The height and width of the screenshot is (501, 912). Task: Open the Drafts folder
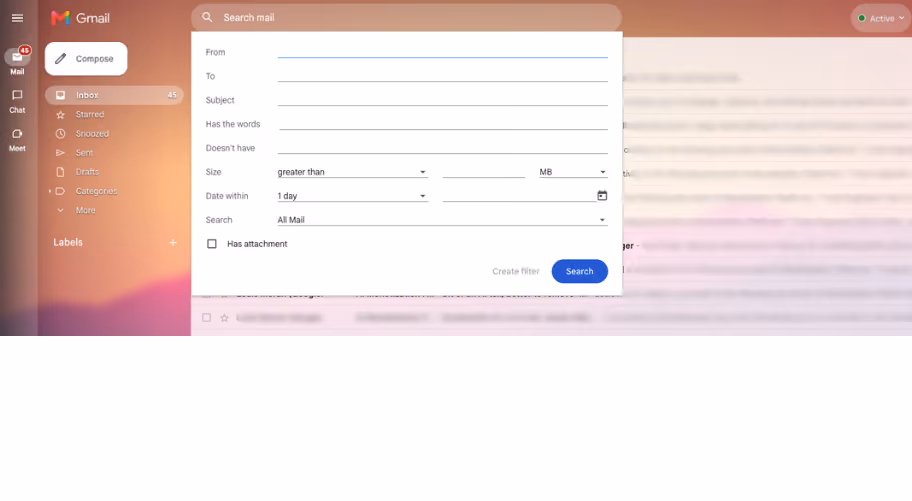click(x=87, y=172)
